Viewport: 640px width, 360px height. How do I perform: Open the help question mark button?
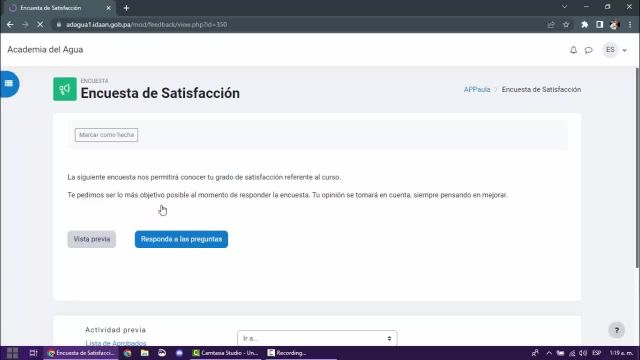tap(617, 330)
